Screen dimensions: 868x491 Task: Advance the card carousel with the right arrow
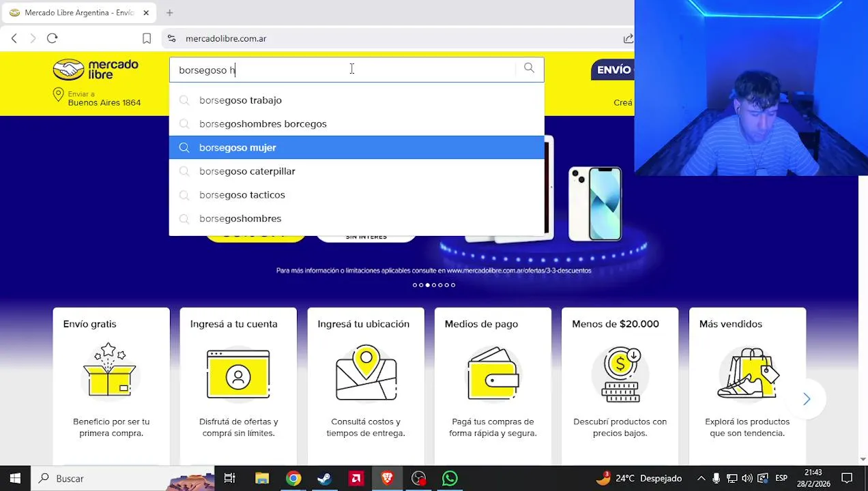pyautogui.click(x=807, y=399)
